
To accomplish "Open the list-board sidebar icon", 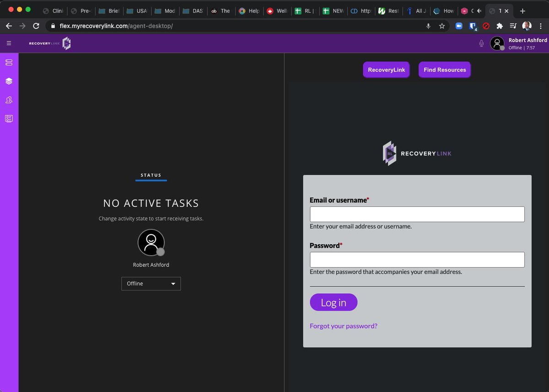I will pos(9,118).
